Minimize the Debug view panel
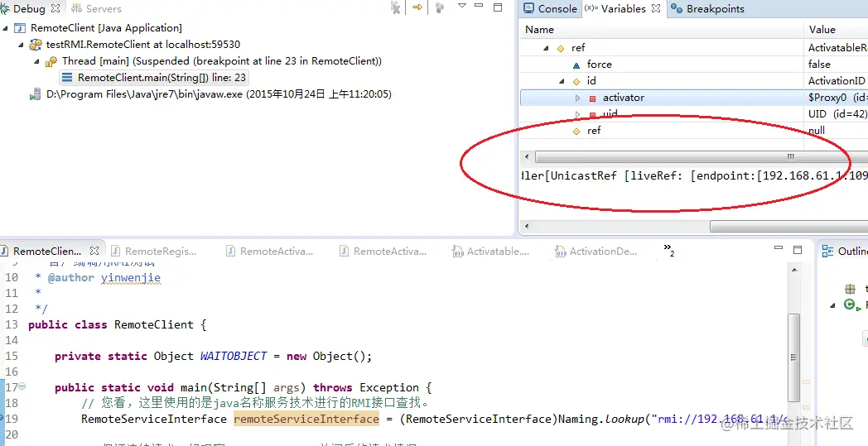Viewport: 868px width, 446px height. pyautogui.click(x=480, y=6)
